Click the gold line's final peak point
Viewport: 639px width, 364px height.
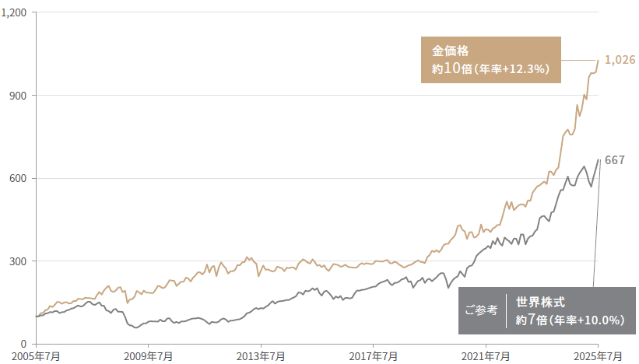click(x=598, y=60)
